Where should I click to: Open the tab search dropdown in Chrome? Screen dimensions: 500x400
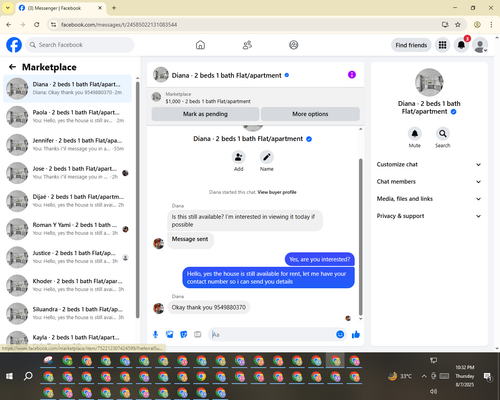(8, 8)
